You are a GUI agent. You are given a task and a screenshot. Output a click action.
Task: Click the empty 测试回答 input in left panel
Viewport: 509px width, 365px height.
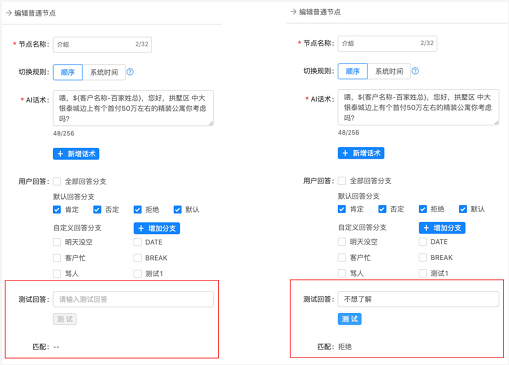[x=133, y=299]
